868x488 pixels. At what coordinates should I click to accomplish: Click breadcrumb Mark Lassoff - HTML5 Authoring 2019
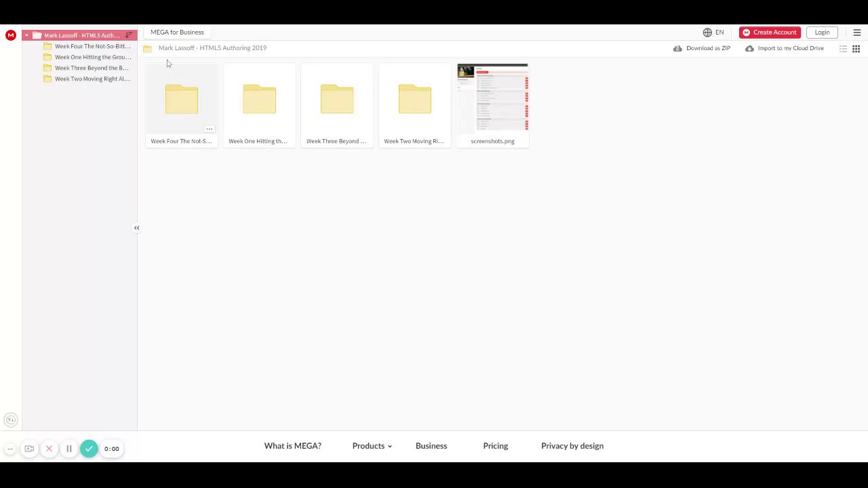[x=212, y=48]
